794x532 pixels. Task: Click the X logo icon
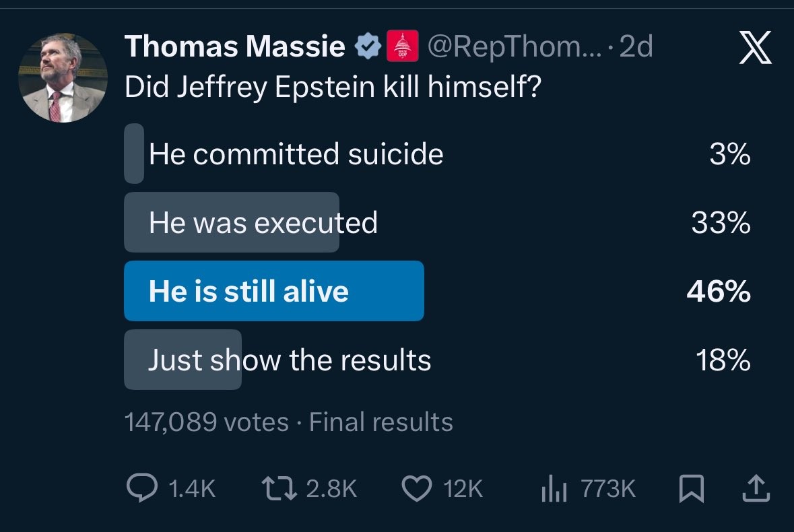(x=756, y=49)
